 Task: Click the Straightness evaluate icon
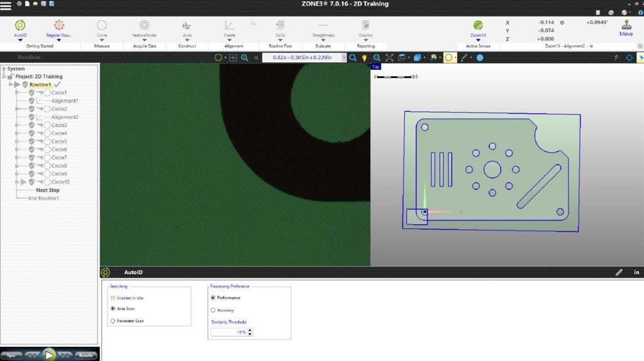click(x=323, y=25)
